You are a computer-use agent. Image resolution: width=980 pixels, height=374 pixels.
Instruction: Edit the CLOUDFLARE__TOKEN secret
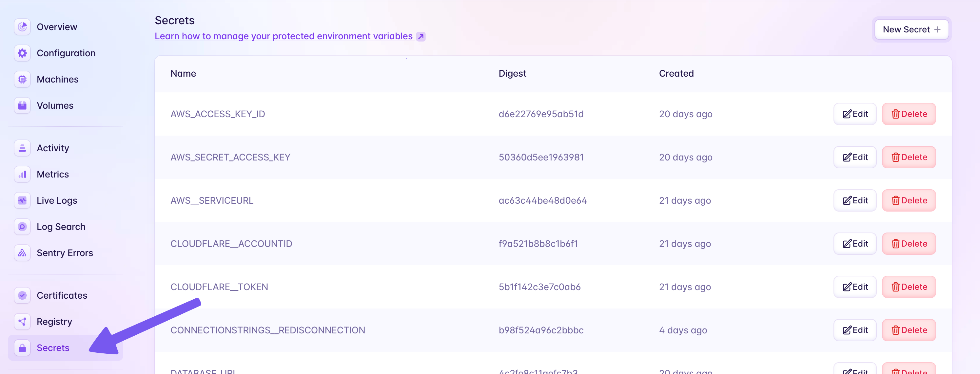pyautogui.click(x=855, y=287)
